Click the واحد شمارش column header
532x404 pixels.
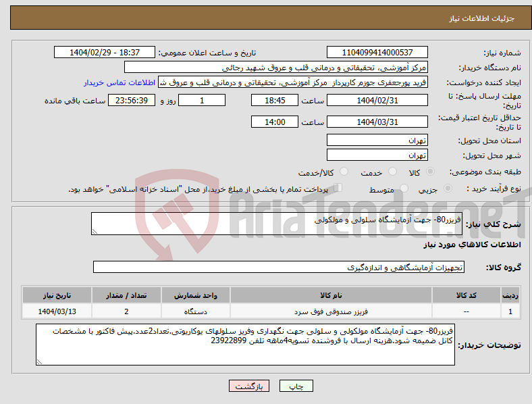(x=196, y=295)
